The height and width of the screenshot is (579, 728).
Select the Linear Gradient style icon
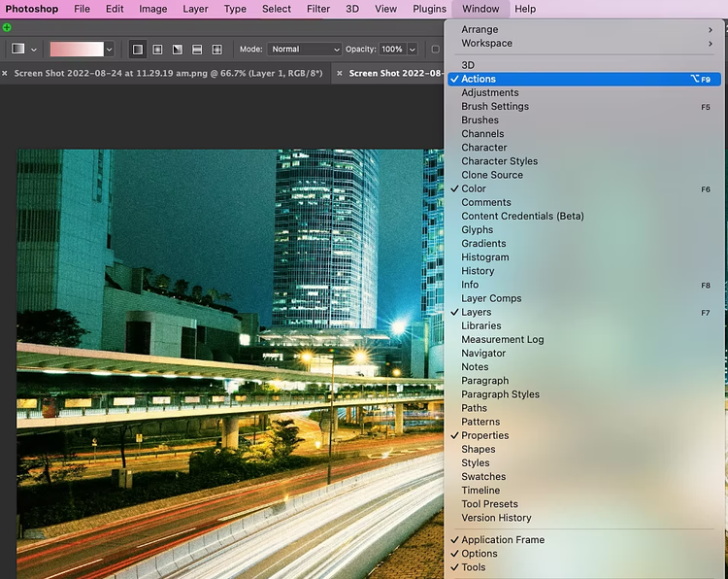point(138,49)
